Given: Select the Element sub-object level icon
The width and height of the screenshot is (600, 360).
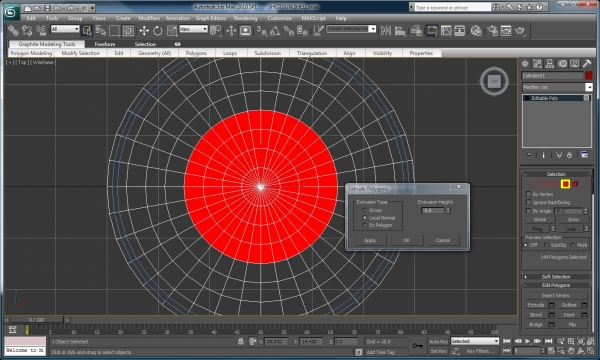Looking at the screenshot, I should click(575, 184).
